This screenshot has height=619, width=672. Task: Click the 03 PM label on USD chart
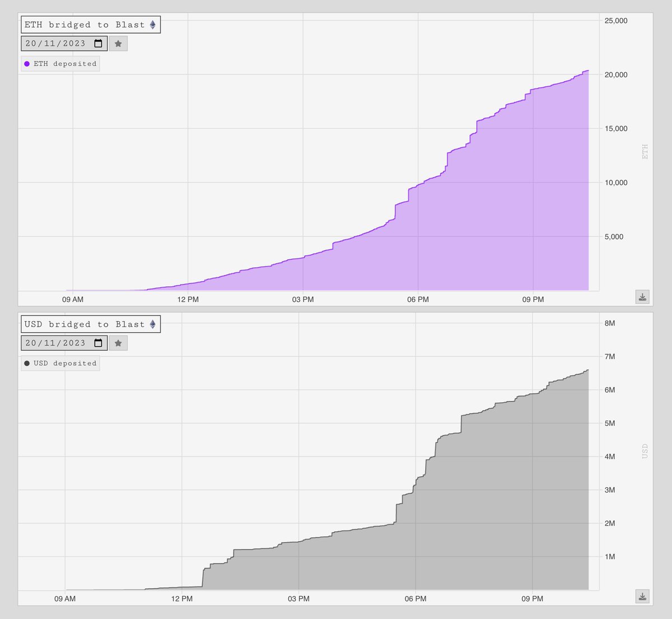coord(299,599)
